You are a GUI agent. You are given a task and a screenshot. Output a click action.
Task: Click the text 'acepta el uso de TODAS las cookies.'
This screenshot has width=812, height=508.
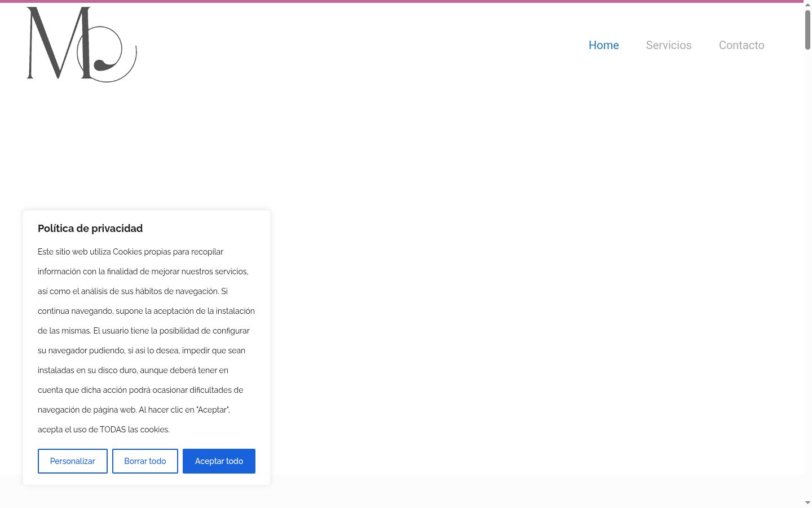(x=104, y=430)
